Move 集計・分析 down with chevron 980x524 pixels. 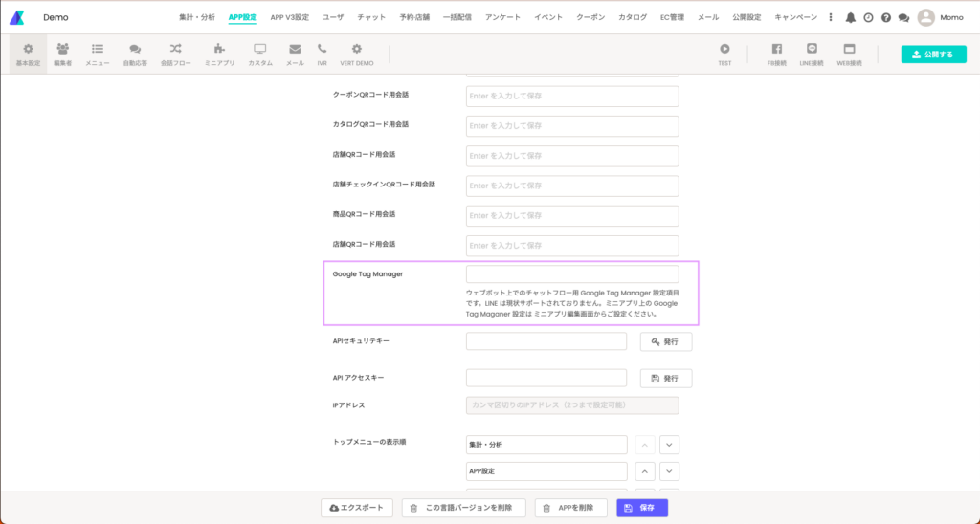point(669,445)
